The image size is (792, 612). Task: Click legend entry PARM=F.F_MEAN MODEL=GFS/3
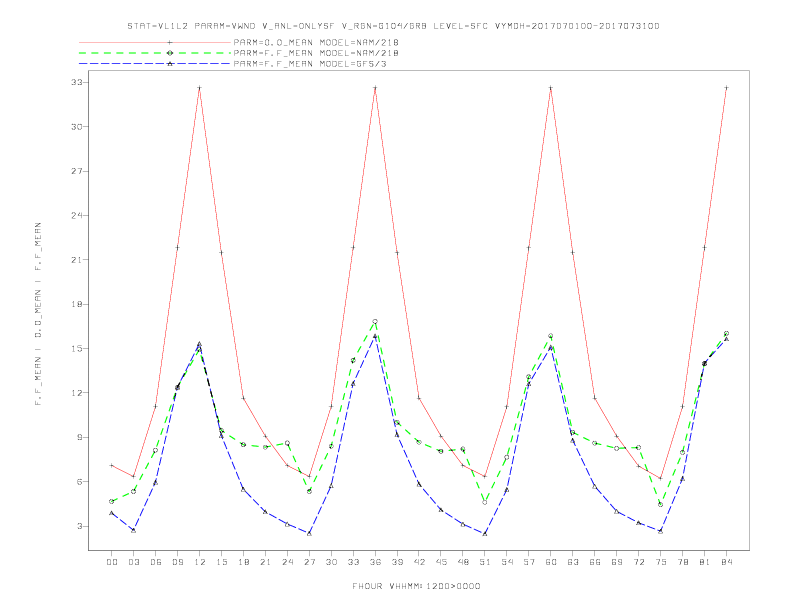(310, 64)
